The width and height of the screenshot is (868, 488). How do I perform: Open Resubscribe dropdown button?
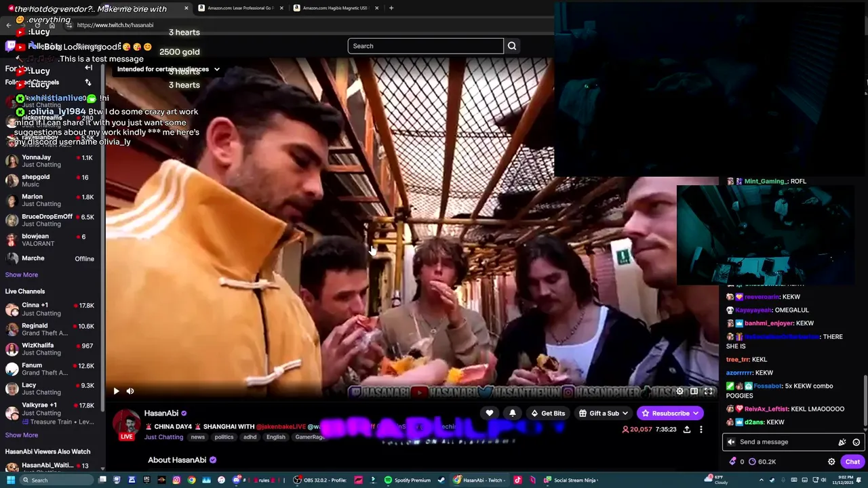[x=669, y=413]
